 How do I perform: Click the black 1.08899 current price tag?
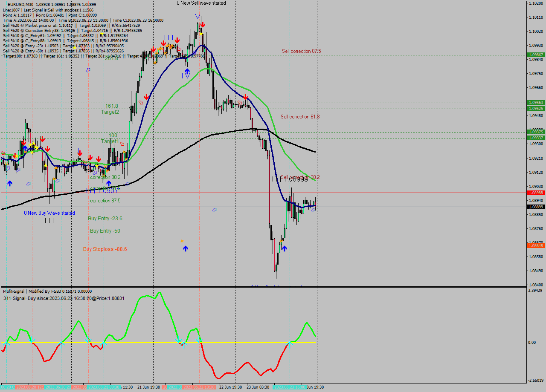(536, 207)
